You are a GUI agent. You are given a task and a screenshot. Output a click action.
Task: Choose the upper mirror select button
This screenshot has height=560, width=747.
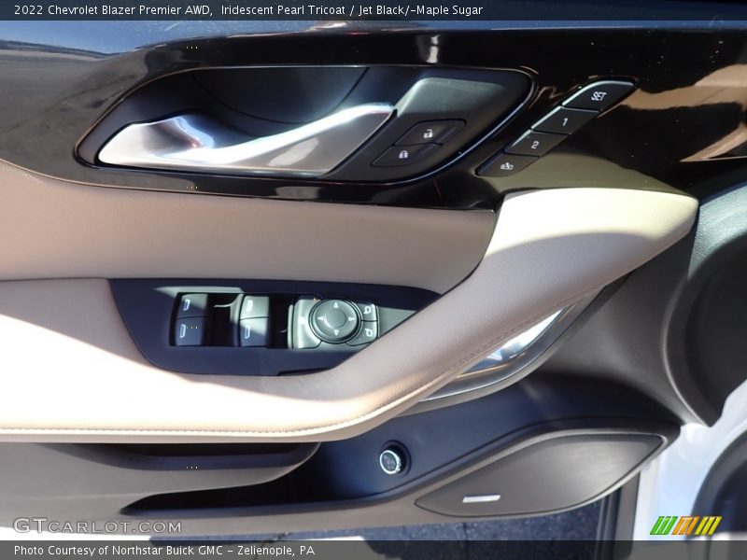coord(369,312)
